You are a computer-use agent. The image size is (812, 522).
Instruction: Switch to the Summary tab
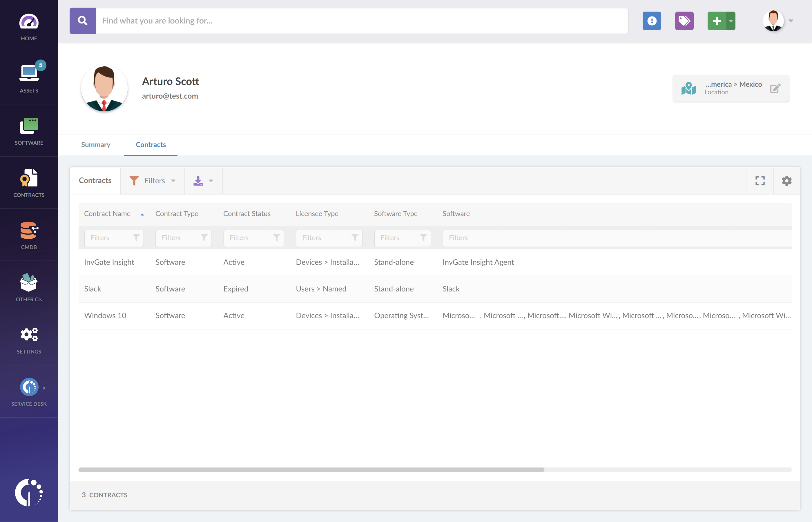pyautogui.click(x=96, y=145)
